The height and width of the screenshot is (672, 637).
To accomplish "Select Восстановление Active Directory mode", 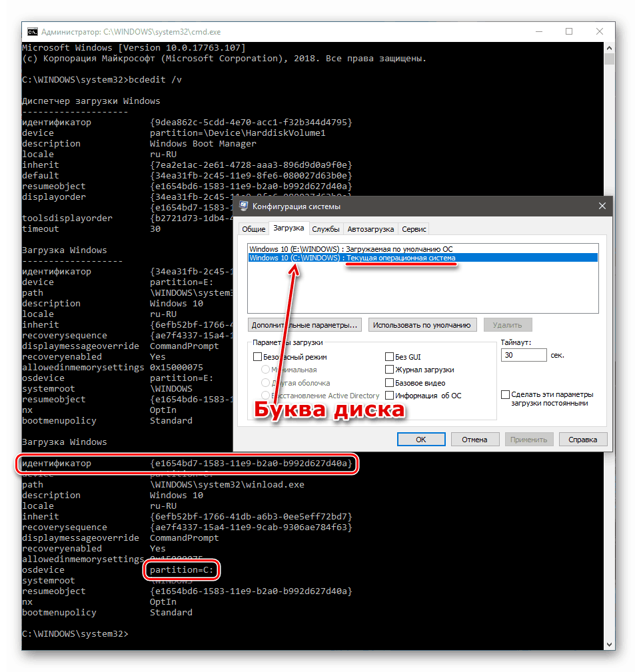I will [267, 395].
